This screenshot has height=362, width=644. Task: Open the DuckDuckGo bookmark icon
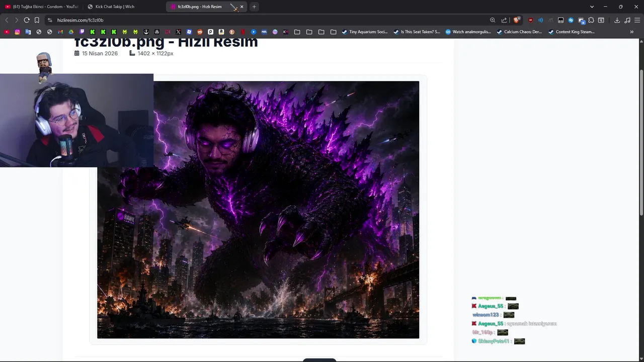[x=232, y=32]
